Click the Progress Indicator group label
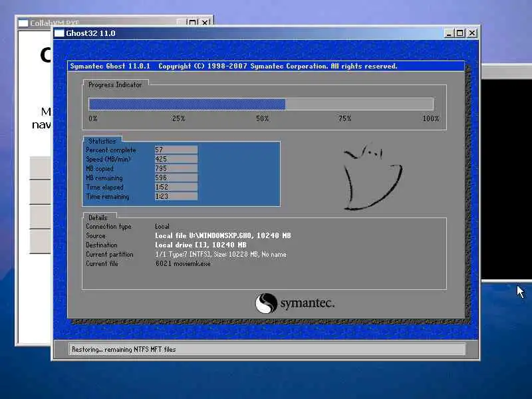This screenshot has width=532, height=399. 114,85
